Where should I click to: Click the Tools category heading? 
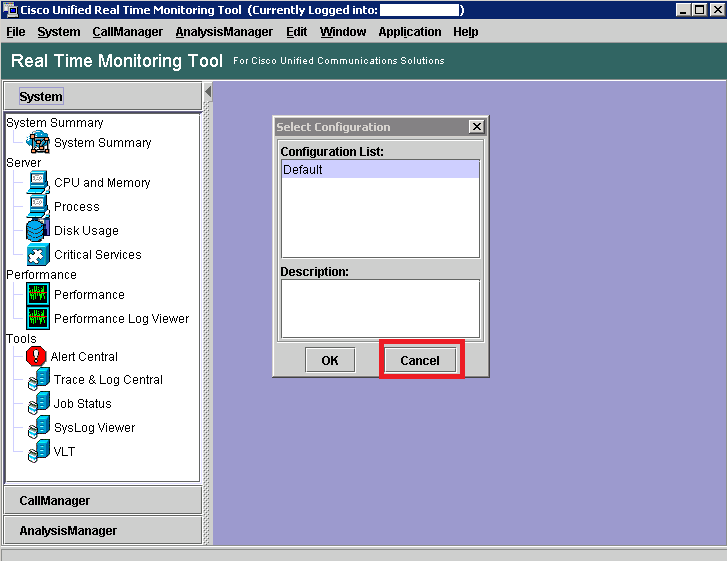21,338
